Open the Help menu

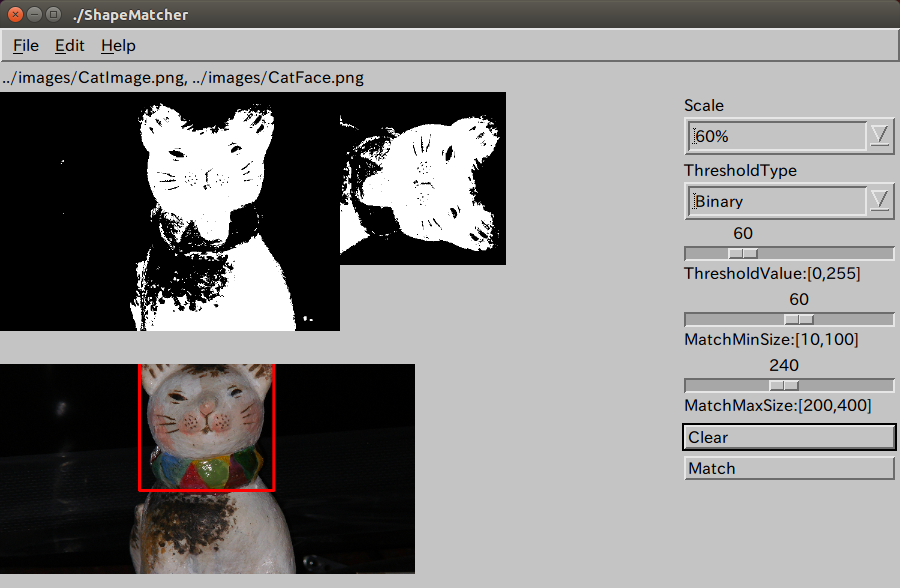point(118,45)
